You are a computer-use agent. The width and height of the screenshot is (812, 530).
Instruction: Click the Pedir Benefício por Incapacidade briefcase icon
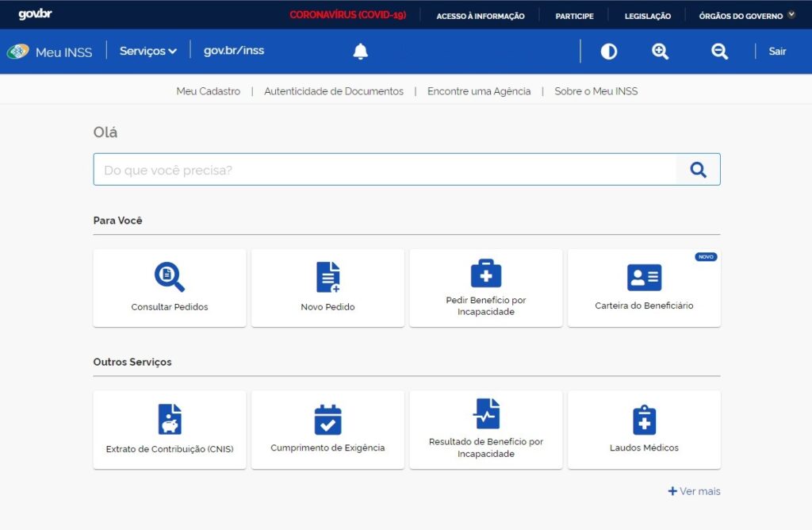point(485,273)
